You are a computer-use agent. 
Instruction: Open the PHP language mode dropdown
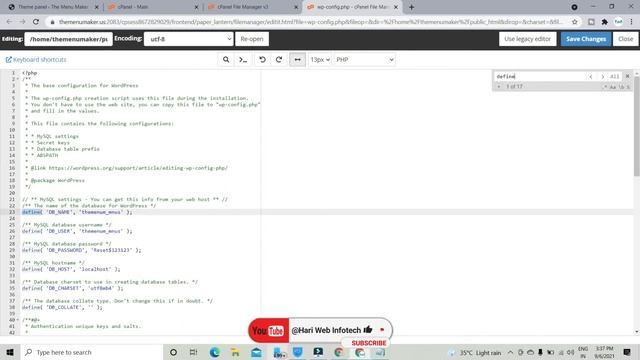pyautogui.click(x=365, y=60)
